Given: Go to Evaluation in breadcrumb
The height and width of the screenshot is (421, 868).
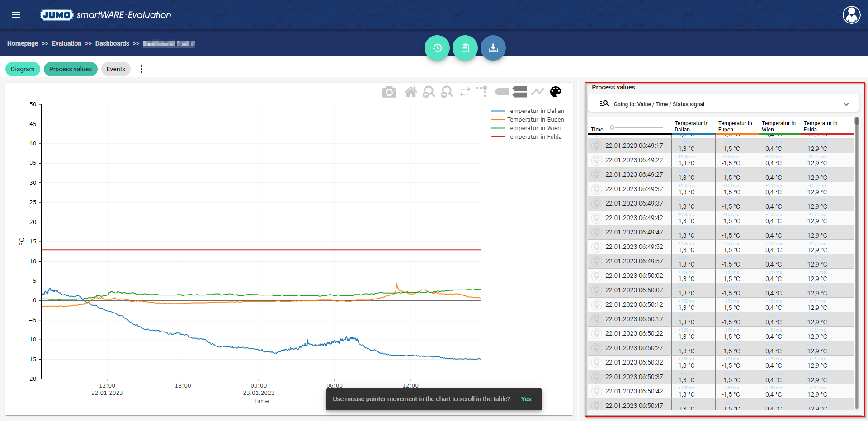Looking at the screenshot, I should [66, 43].
